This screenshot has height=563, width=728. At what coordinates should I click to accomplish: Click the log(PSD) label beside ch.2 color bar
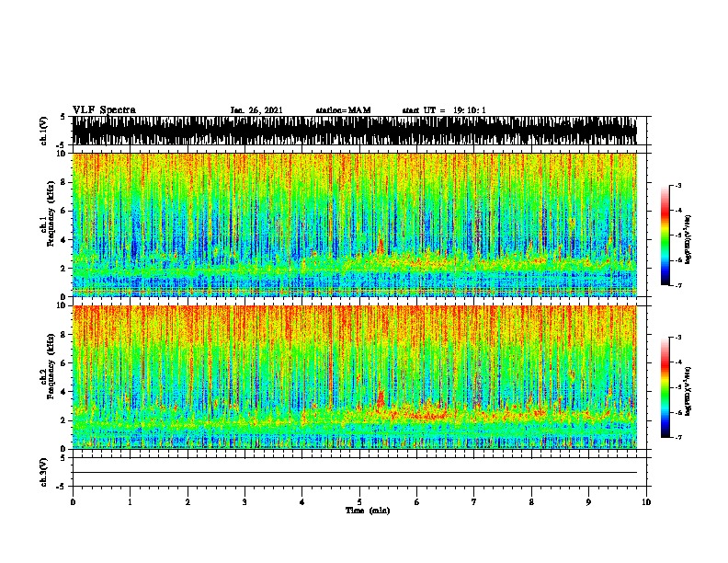[x=688, y=391]
